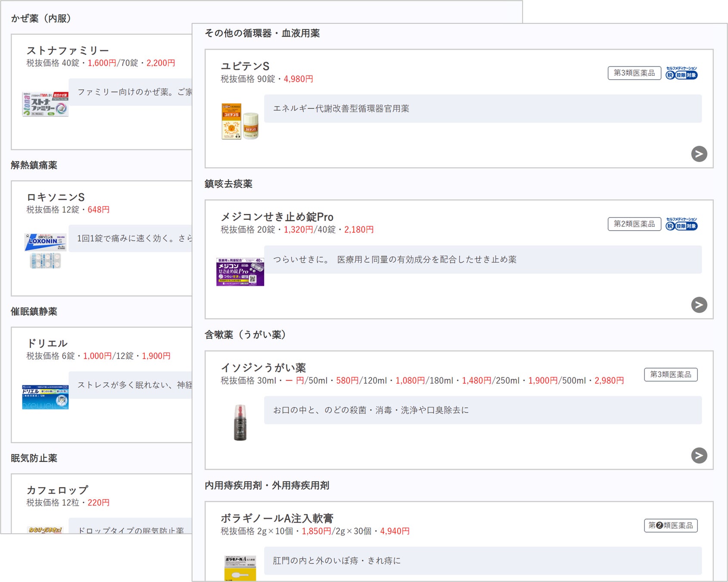Click the 4,980円 price of ユビテンS
The width and height of the screenshot is (728, 582).
point(298,79)
